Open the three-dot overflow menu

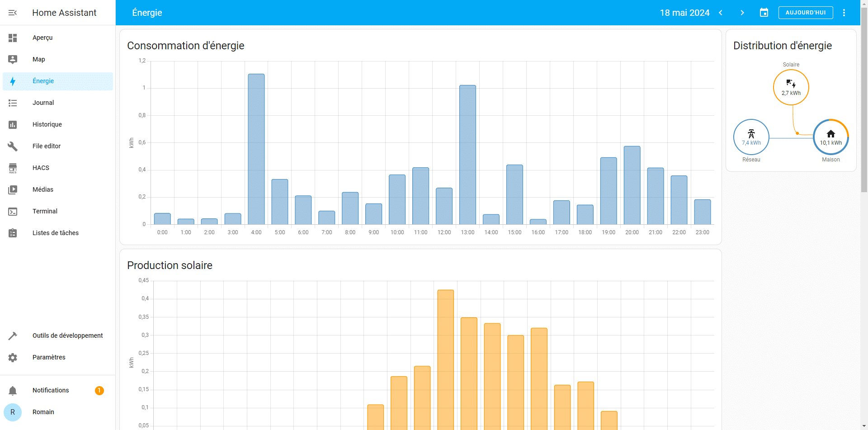[844, 13]
